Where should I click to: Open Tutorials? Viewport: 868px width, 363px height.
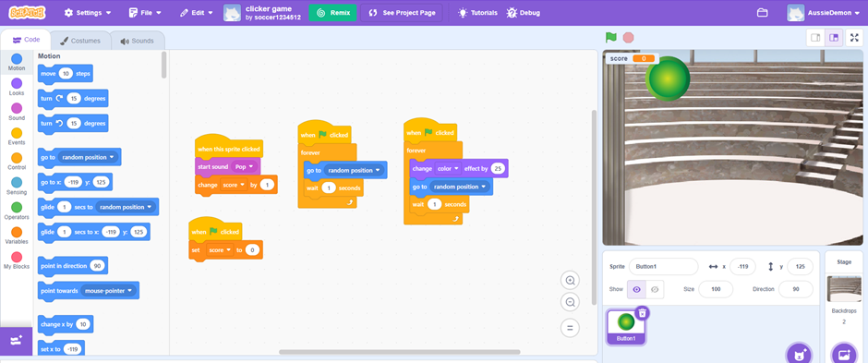click(477, 13)
